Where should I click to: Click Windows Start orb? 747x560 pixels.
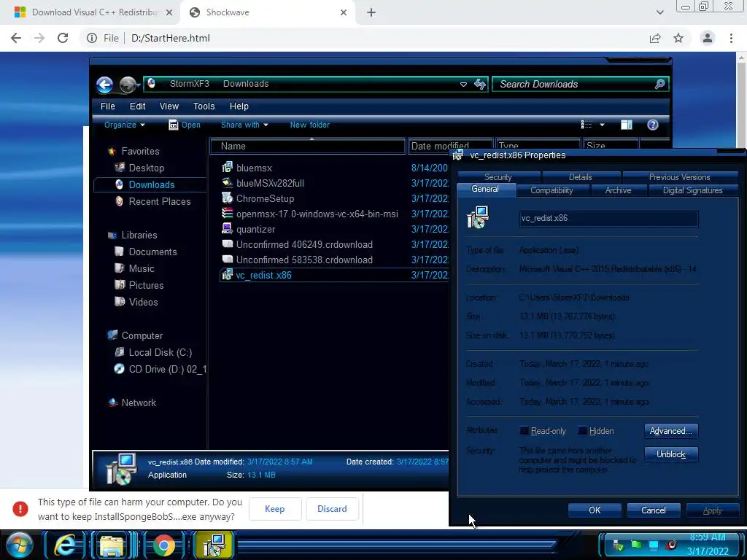pyautogui.click(x=20, y=545)
